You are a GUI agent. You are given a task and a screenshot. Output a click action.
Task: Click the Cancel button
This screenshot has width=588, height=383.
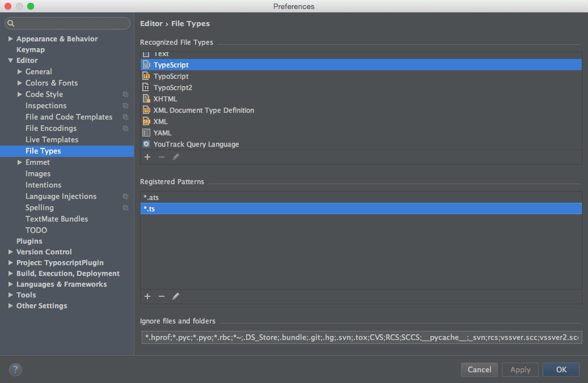tap(479, 369)
